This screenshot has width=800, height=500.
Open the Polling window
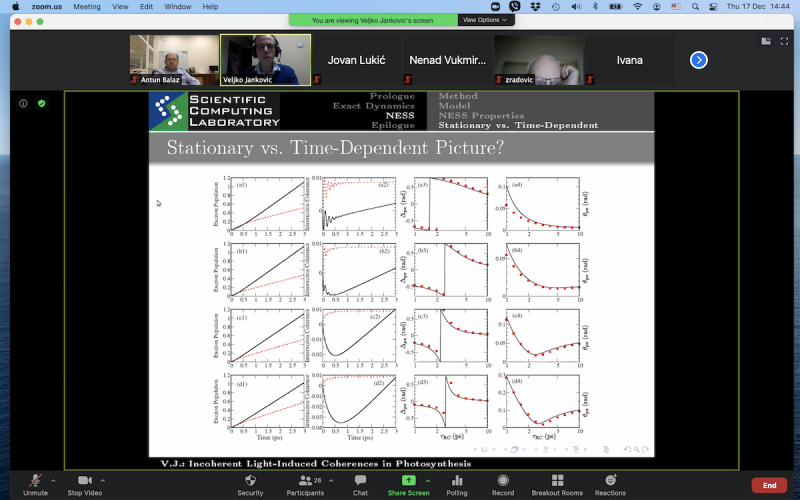tap(457, 485)
